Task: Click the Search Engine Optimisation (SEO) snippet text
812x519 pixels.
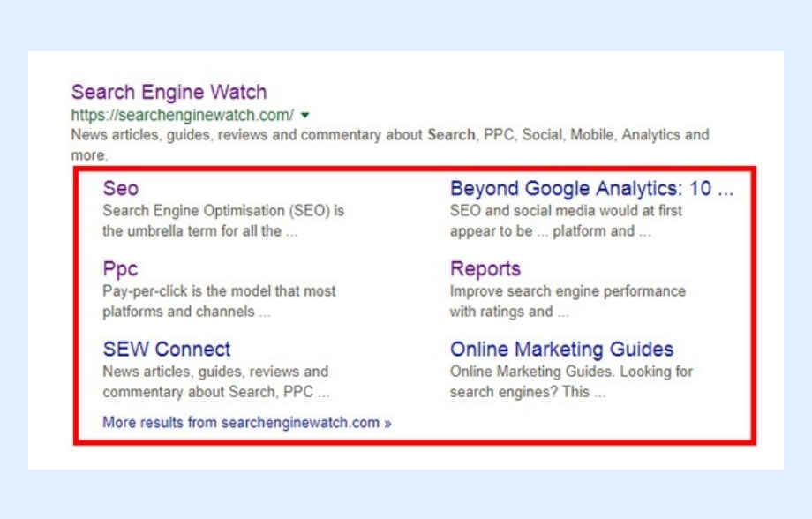Action: [223, 221]
